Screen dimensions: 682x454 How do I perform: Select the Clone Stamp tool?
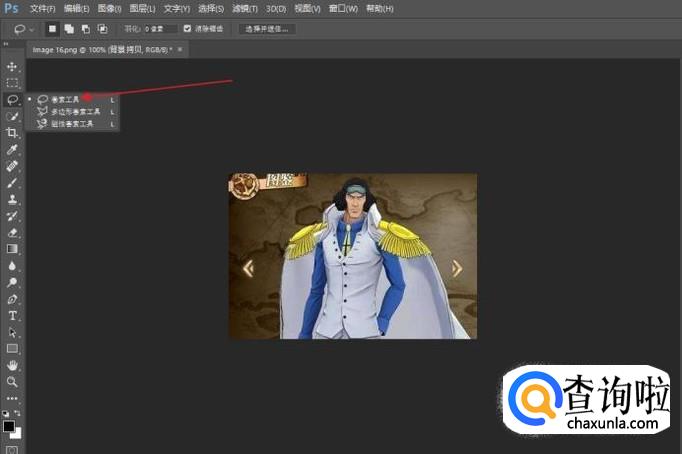click(x=12, y=199)
